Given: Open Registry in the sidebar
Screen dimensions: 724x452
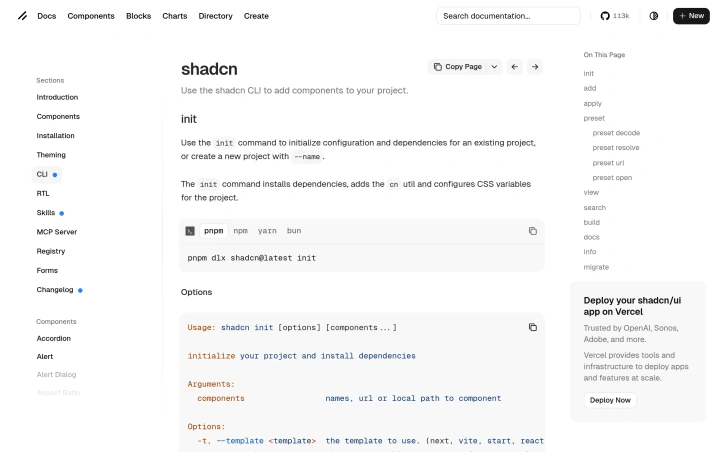Looking at the screenshot, I should 51,251.
